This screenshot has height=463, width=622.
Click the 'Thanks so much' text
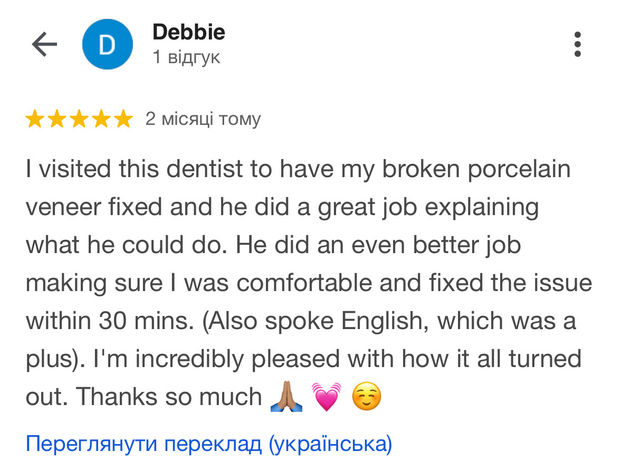(169, 396)
